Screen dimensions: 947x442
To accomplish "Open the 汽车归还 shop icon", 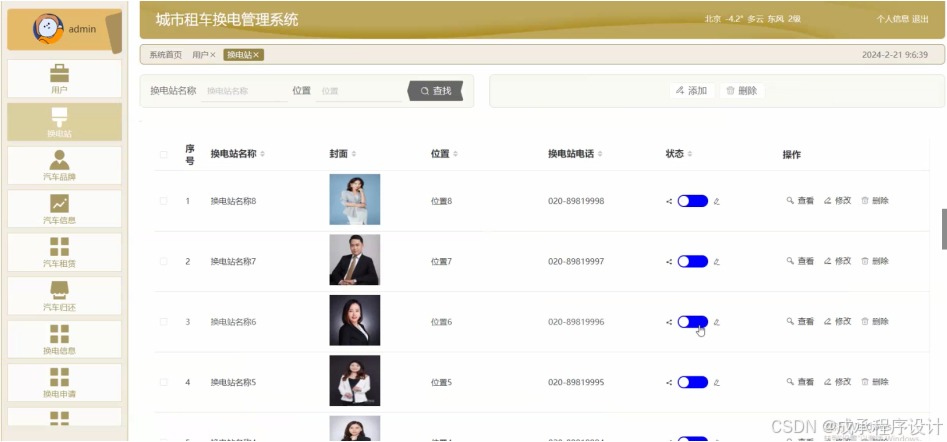I will coord(59,290).
